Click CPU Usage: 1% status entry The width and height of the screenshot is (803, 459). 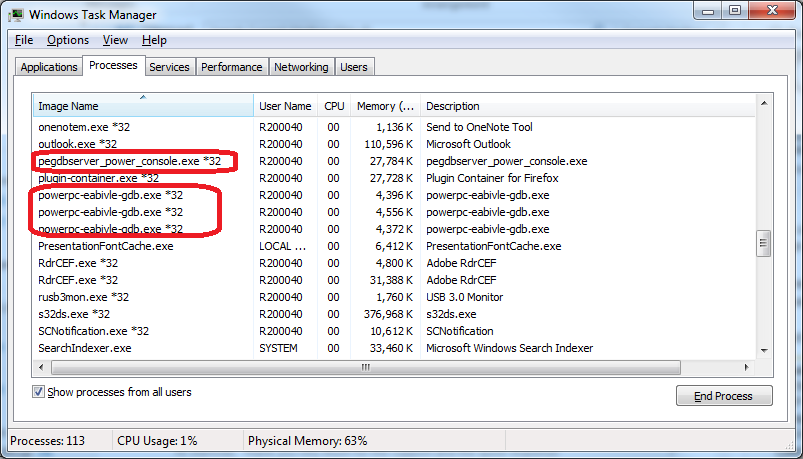[157, 441]
